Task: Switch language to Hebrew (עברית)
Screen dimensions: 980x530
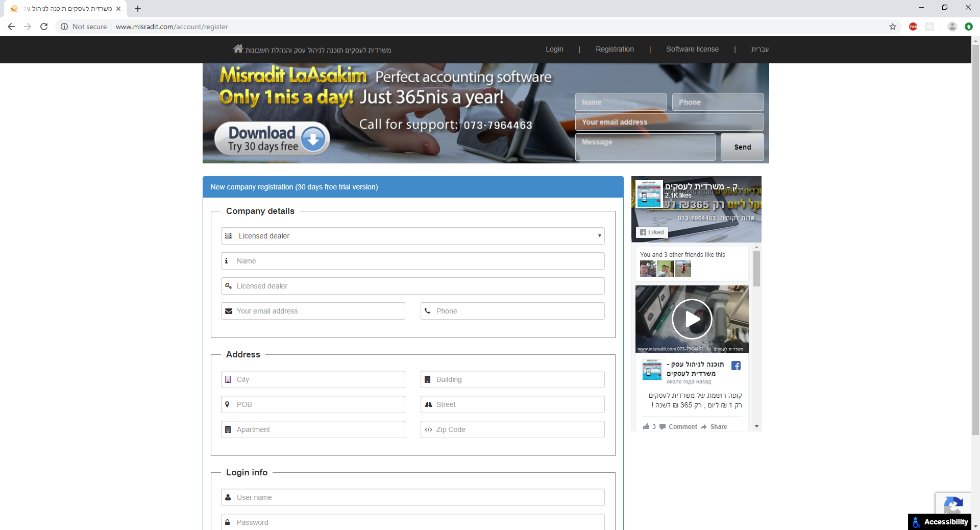Action: pos(759,49)
